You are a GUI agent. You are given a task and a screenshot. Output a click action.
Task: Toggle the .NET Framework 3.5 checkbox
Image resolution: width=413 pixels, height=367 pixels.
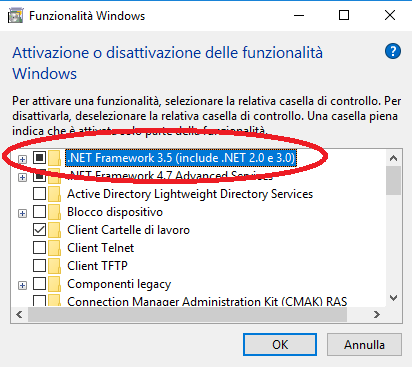(x=39, y=158)
